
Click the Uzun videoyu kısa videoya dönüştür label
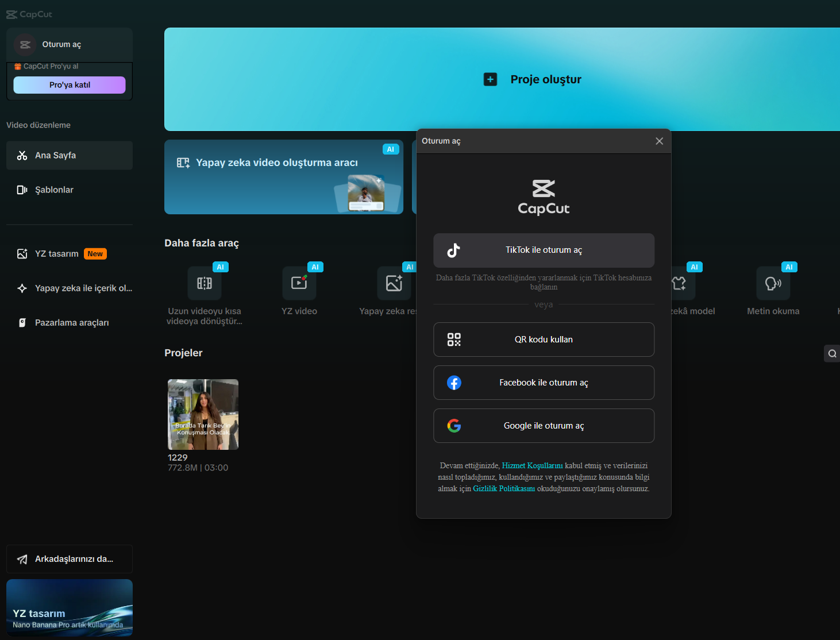[205, 316]
